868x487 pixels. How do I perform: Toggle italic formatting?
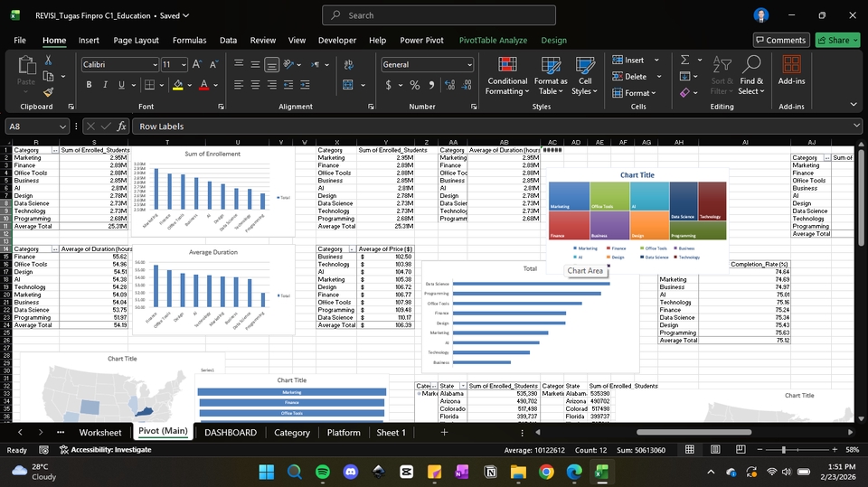tap(105, 85)
